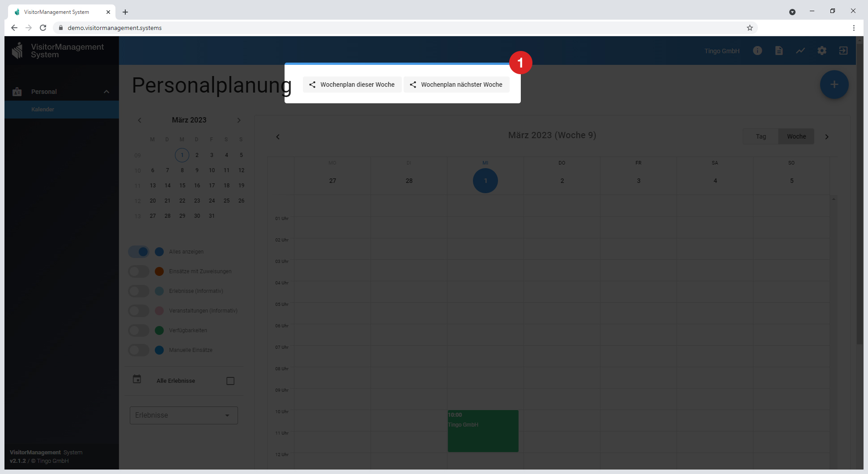Go to next month in mini calendar
868x474 pixels.
pyautogui.click(x=239, y=120)
